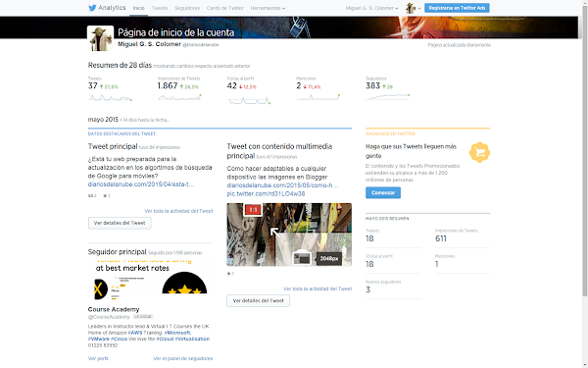Click the 1.867 impressions value
Screen dimensions: 588x368
168,86
